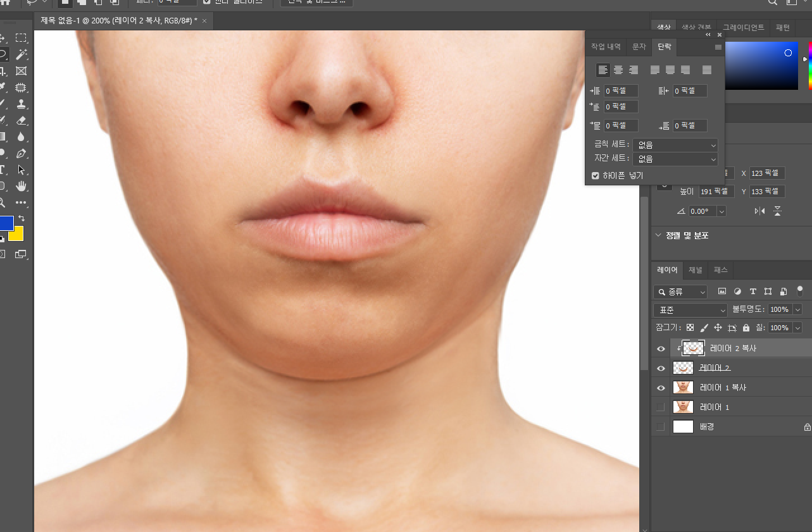Image resolution: width=812 pixels, height=532 pixels.
Task: Switch to the '패턴' patterns tab
Action: [783, 28]
